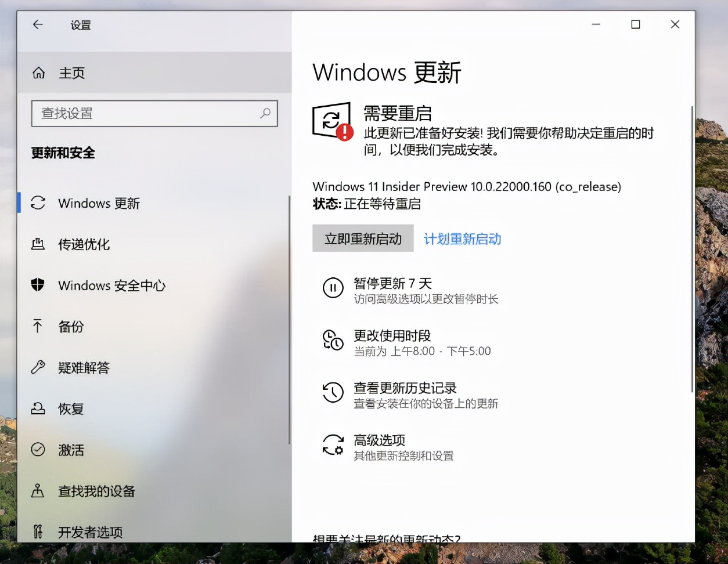Screen dimensions: 728x564
Task: Click the restart-required update status icon
Action: tap(333, 121)
